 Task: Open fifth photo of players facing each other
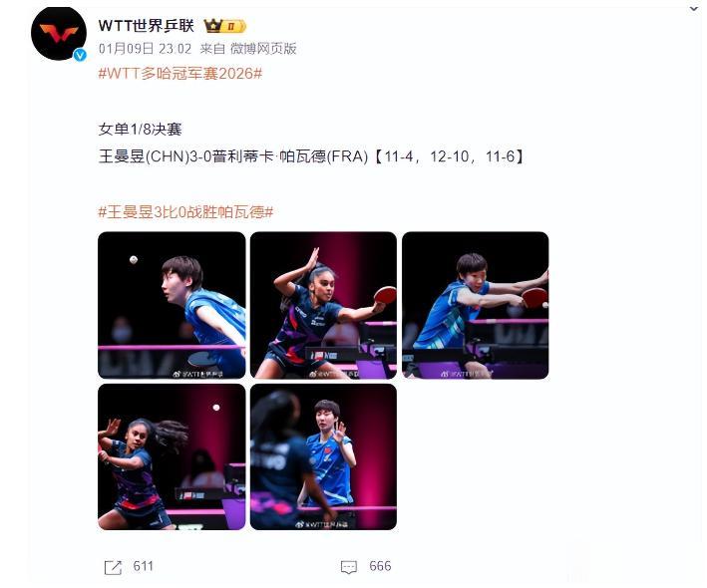323,456
